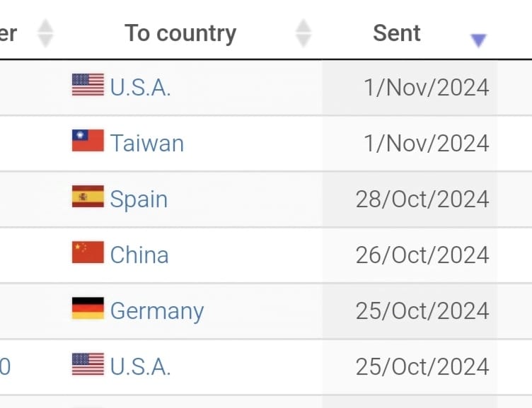Click the To country column header
Viewport: 532px width, 408px height.
point(180,33)
